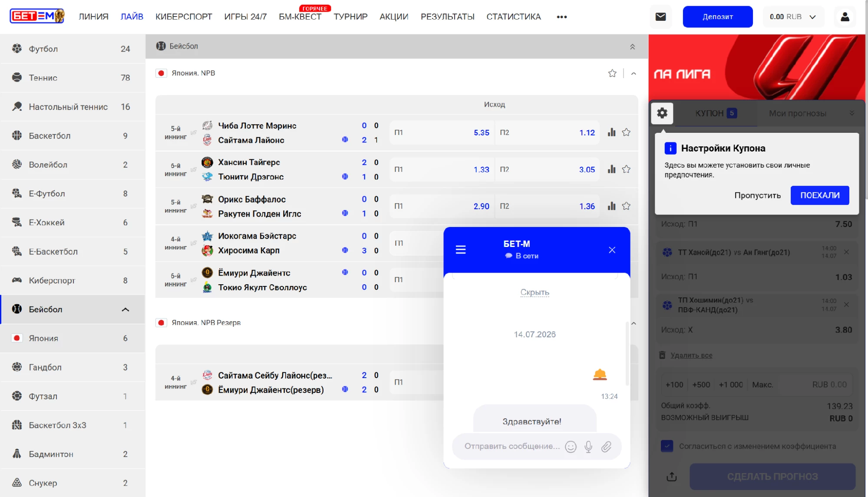Click the microphone icon in chat
The height and width of the screenshot is (497, 868).
[588, 446]
